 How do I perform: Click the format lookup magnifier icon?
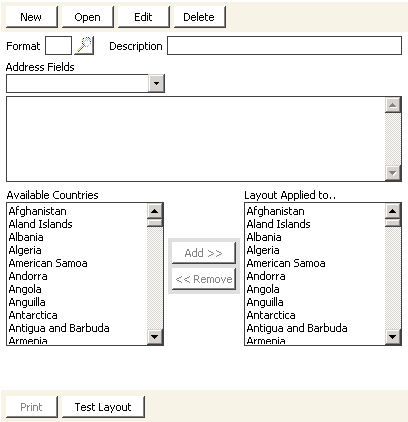coord(84,45)
